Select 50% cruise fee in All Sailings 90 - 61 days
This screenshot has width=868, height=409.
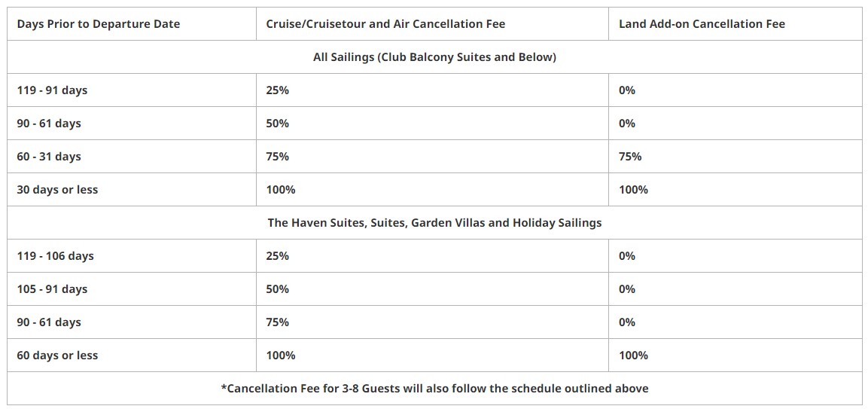(x=277, y=123)
